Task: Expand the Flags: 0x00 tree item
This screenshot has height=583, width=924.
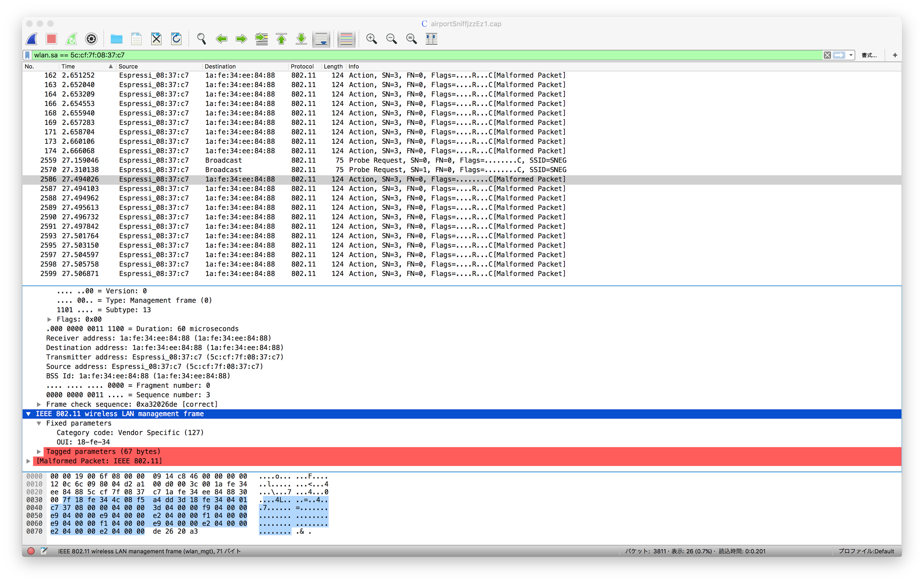Action: tap(49, 319)
